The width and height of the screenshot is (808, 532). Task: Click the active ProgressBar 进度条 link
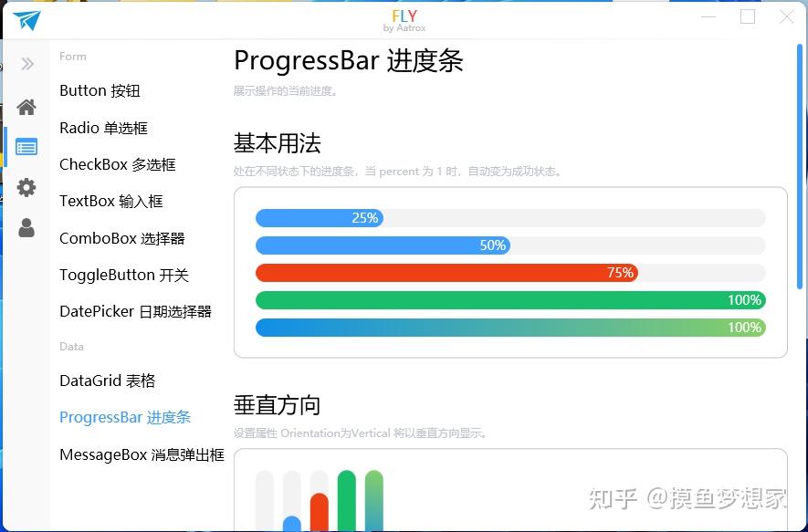coord(126,417)
